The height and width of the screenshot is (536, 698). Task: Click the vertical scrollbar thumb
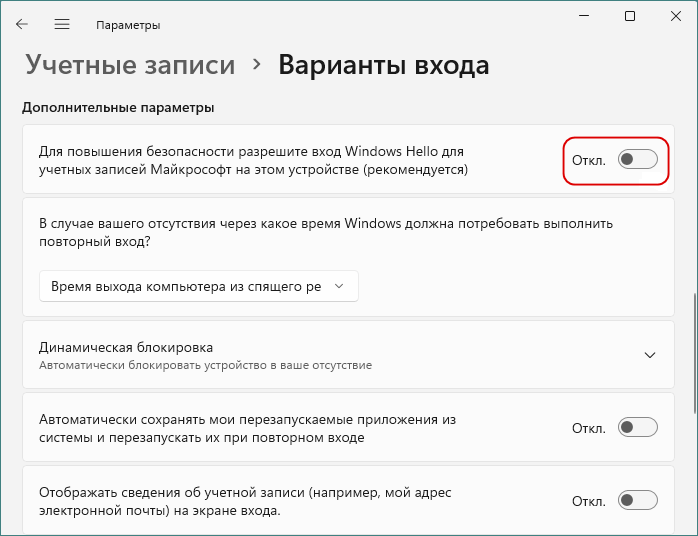pos(694,352)
